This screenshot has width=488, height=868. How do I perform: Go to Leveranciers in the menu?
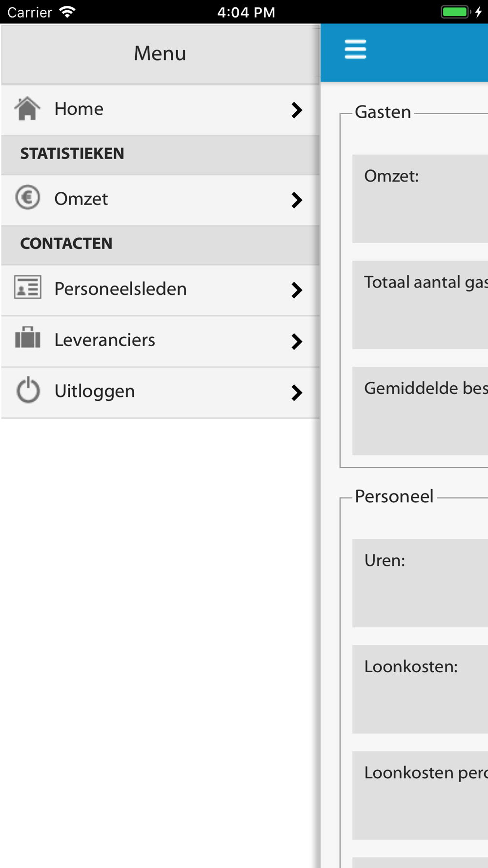click(x=104, y=340)
